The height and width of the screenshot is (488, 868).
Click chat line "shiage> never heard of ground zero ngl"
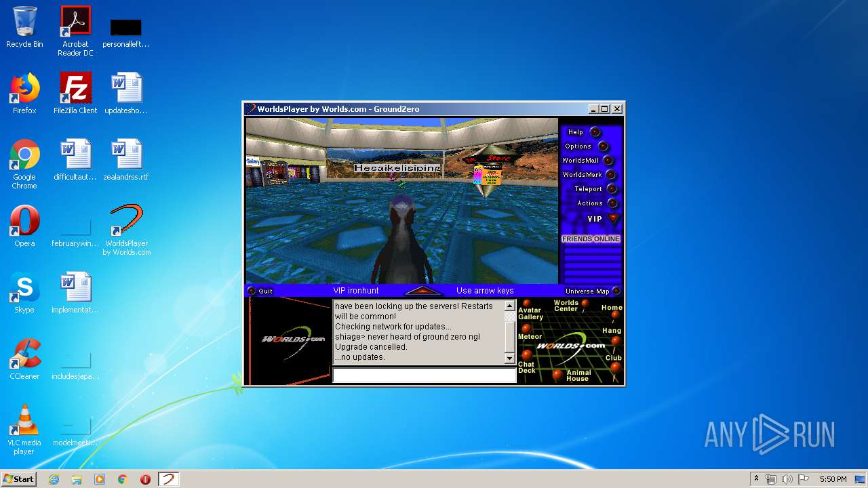[x=408, y=337]
